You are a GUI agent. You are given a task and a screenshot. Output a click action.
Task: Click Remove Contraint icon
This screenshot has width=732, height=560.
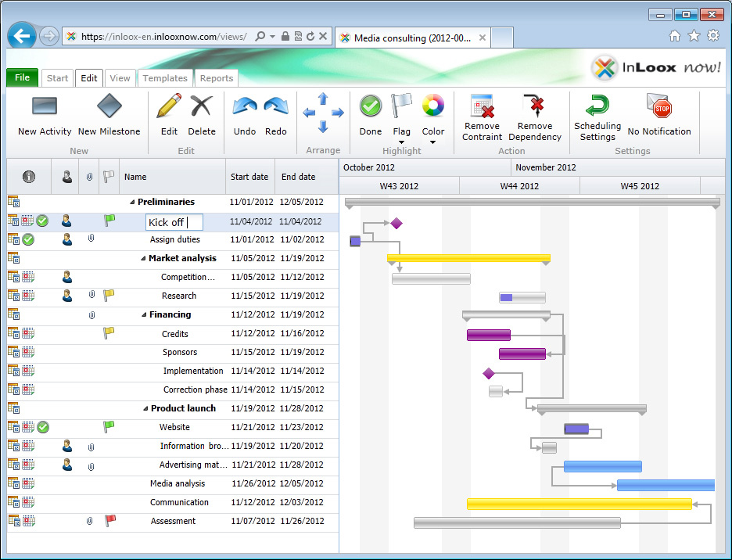(483, 106)
